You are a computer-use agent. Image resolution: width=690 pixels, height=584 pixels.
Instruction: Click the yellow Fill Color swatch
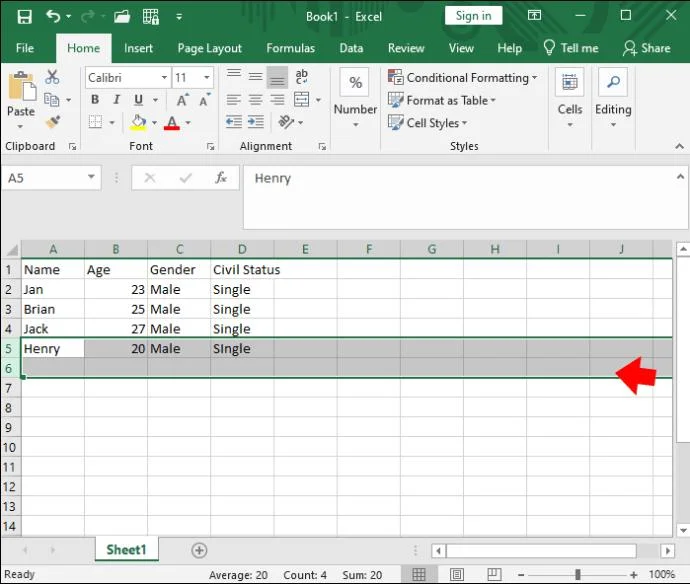[139, 122]
